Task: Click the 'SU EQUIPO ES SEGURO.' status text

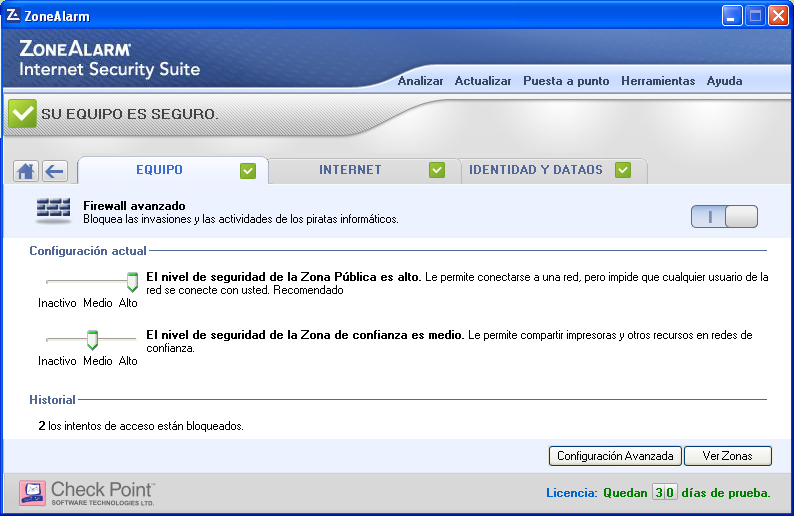Action: point(130,114)
